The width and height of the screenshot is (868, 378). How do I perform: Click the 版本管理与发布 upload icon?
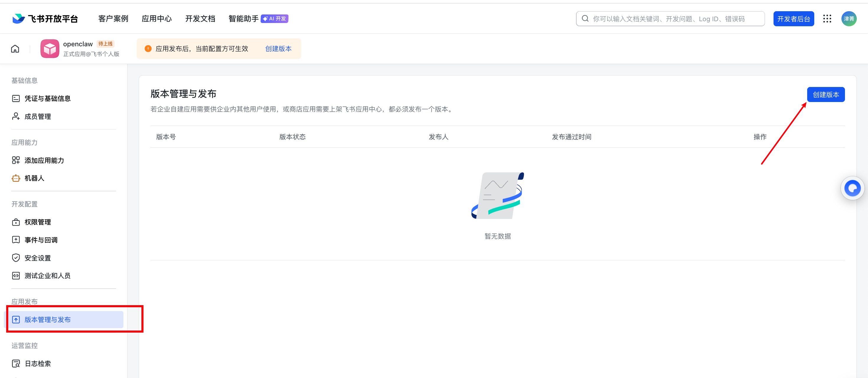16,319
